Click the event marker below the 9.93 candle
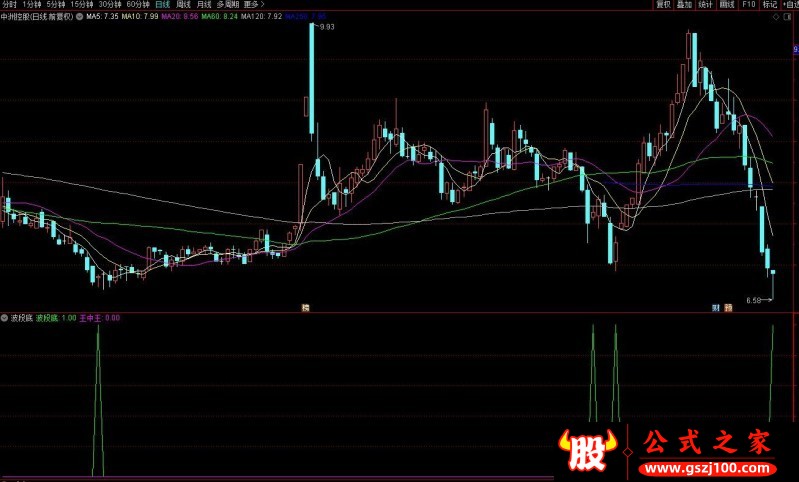 [x=306, y=308]
